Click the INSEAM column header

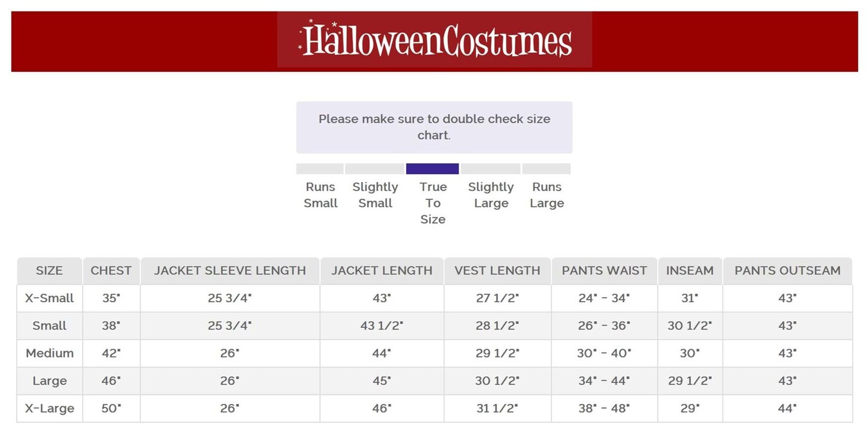(x=690, y=271)
